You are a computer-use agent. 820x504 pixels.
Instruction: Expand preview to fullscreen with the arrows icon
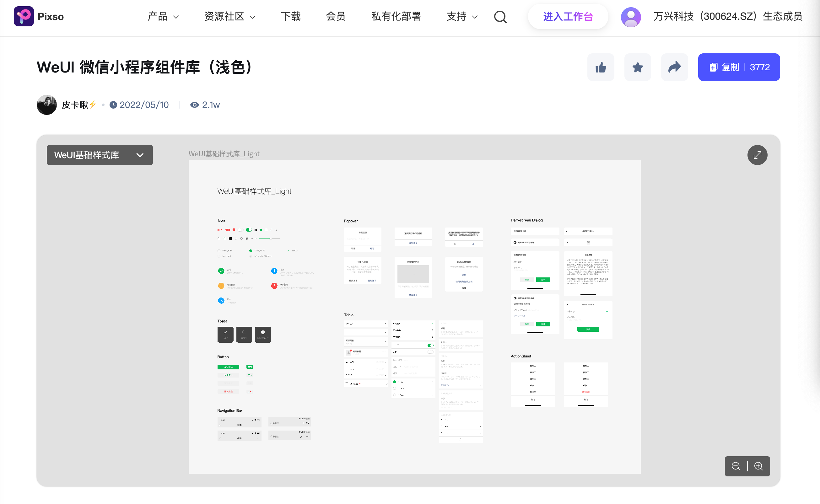point(757,155)
